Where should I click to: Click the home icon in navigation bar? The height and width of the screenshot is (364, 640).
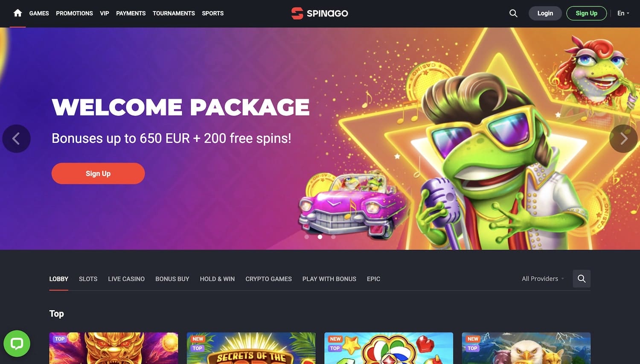[x=17, y=13]
